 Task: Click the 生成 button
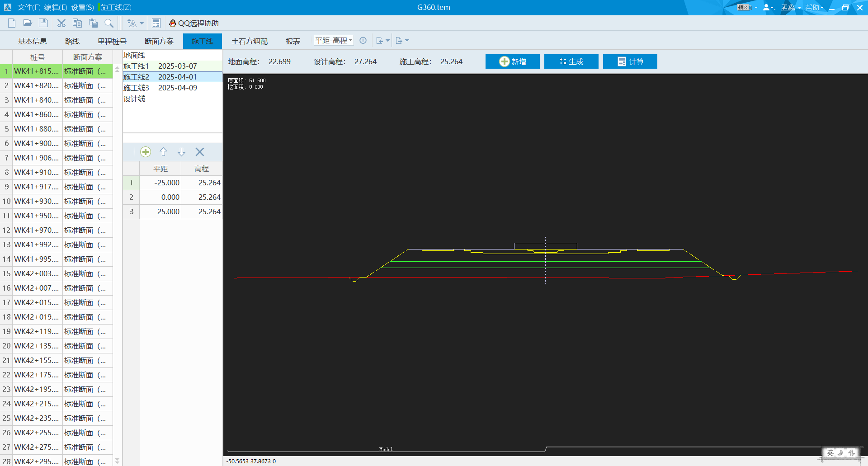point(571,61)
